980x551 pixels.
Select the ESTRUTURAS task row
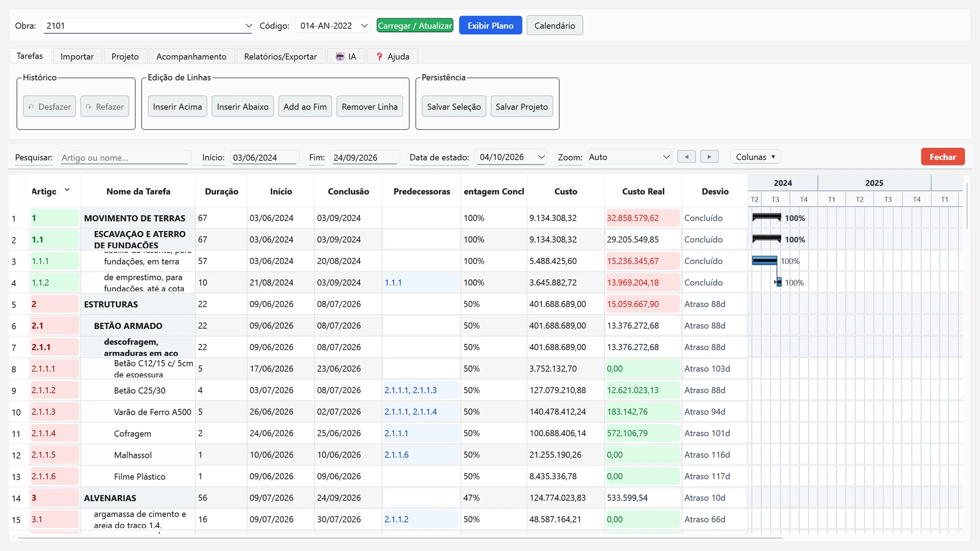tap(378, 304)
